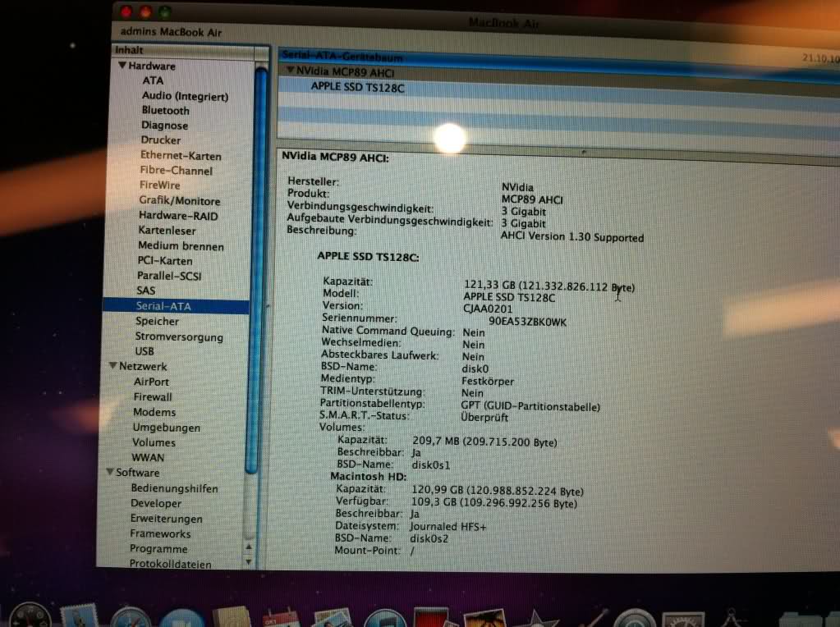840x627 pixels.
Task: Click the serial number 90EA53ZBK0WK
Action: 528,322
